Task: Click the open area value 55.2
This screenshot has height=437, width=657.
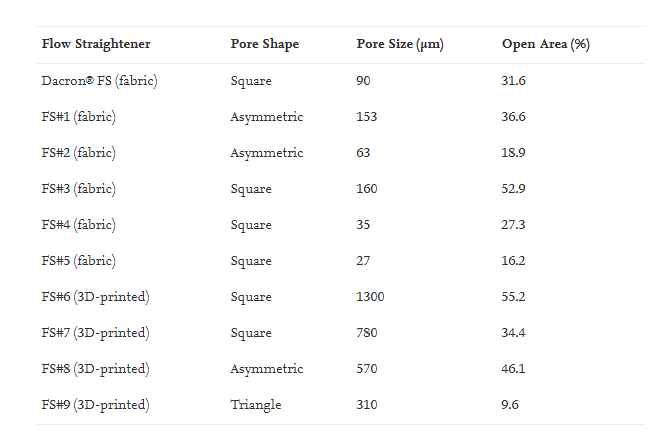Action: click(512, 297)
